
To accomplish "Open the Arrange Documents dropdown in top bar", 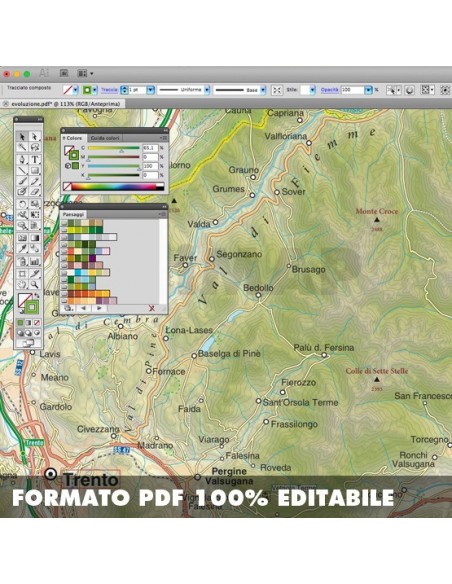I will tap(85, 73).
